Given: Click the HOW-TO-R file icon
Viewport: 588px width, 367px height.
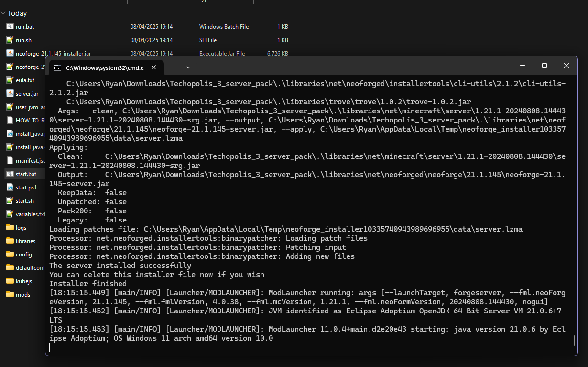Looking at the screenshot, I should 10,121.
